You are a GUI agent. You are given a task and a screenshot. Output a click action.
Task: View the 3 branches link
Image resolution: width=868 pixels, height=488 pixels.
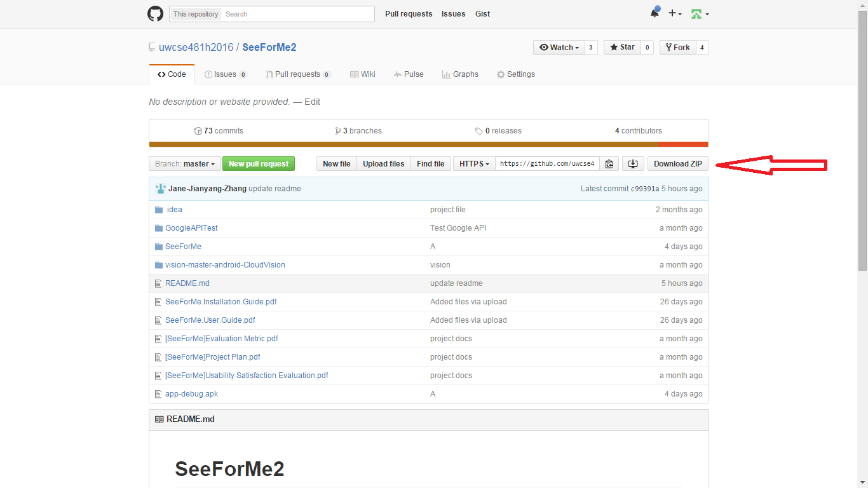click(x=358, y=131)
